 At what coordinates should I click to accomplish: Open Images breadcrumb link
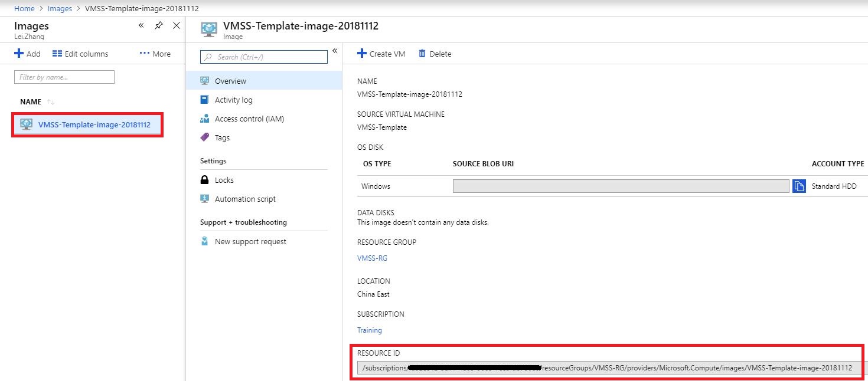tap(60, 8)
